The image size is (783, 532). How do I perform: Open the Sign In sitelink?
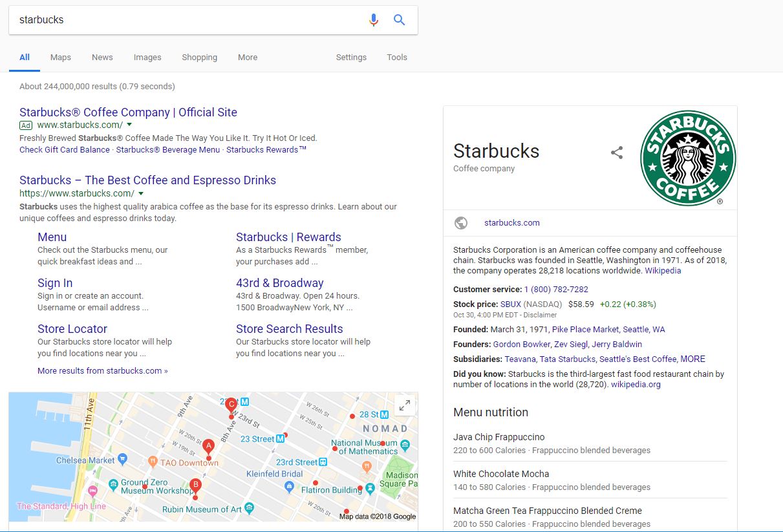55,283
